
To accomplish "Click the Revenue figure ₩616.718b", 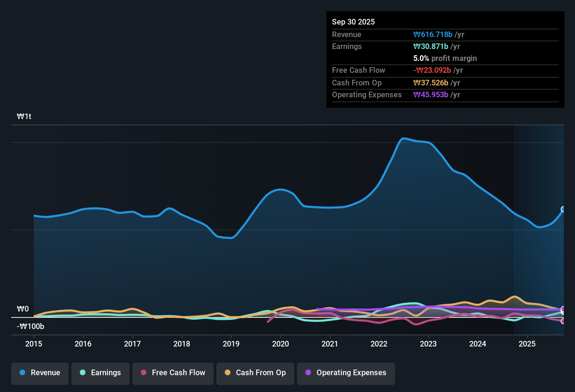I will point(433,34).
